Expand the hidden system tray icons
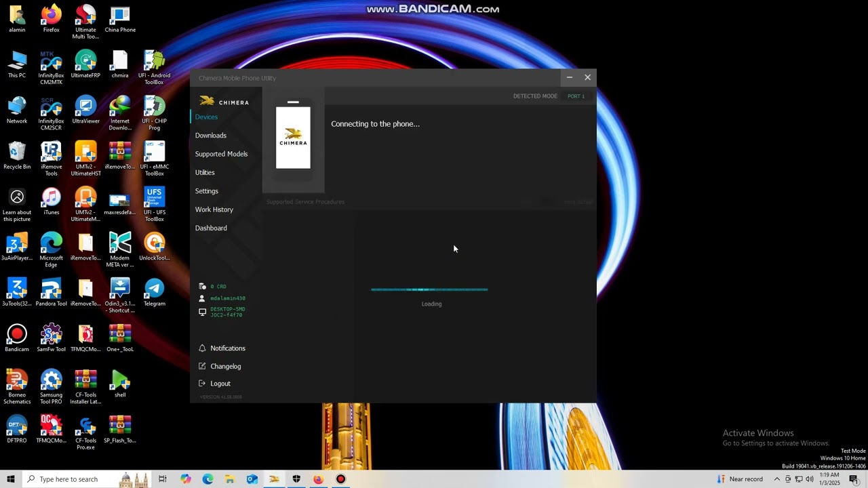The width and height of the screenshot is (868, 488). (x=777, y=479)
